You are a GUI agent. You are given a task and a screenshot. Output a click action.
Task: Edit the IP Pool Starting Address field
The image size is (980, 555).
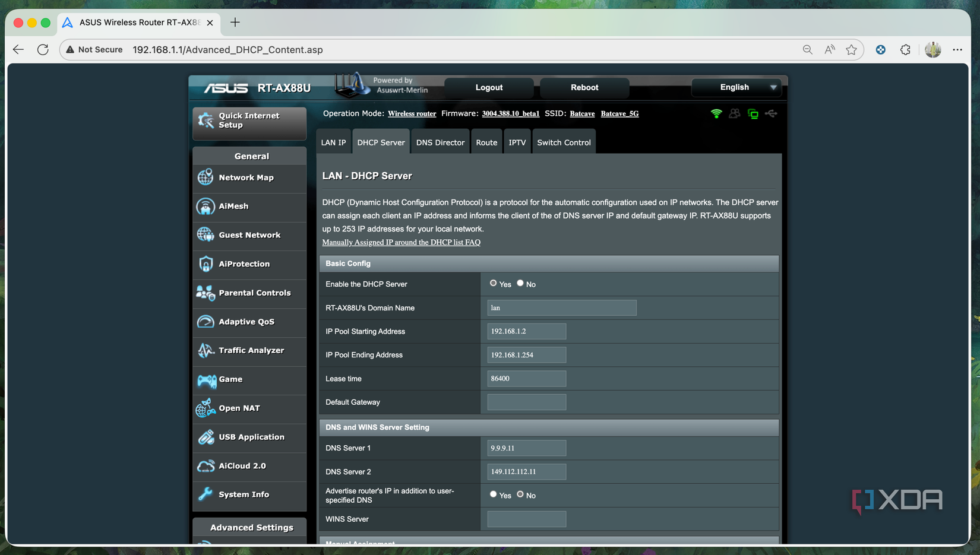[x=526, y=331]
